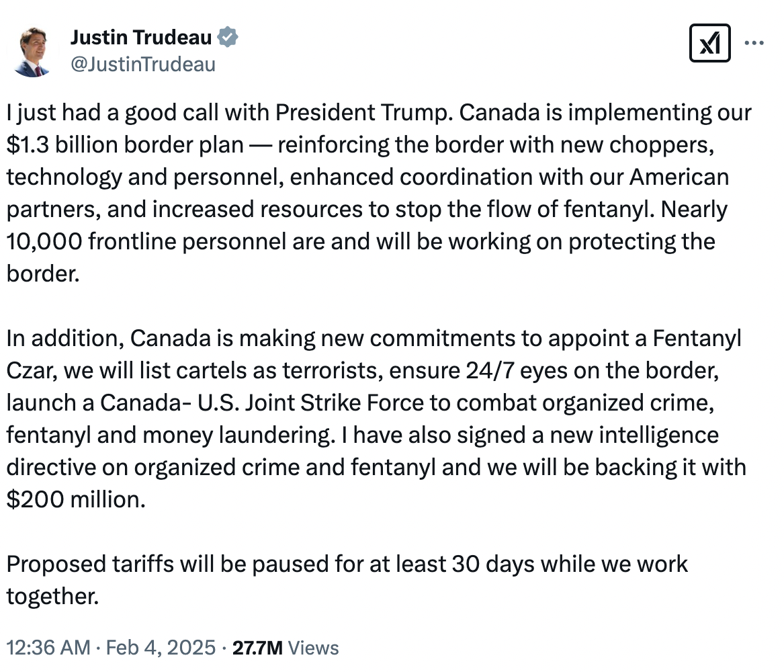
Task: Open the Justin Trudeau display name
Action: (141, 38)
